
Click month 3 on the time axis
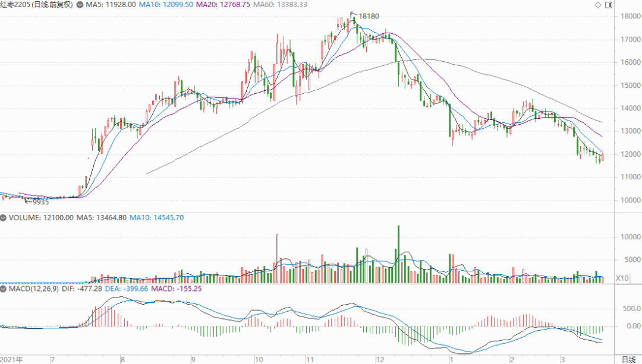coord(563,360)
